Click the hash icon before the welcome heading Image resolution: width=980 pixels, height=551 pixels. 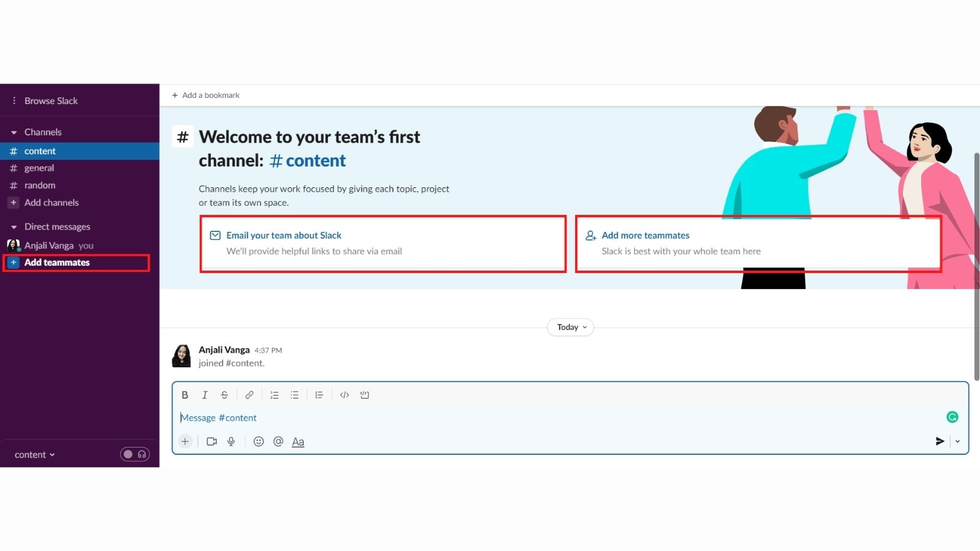(x=183, y=137)
